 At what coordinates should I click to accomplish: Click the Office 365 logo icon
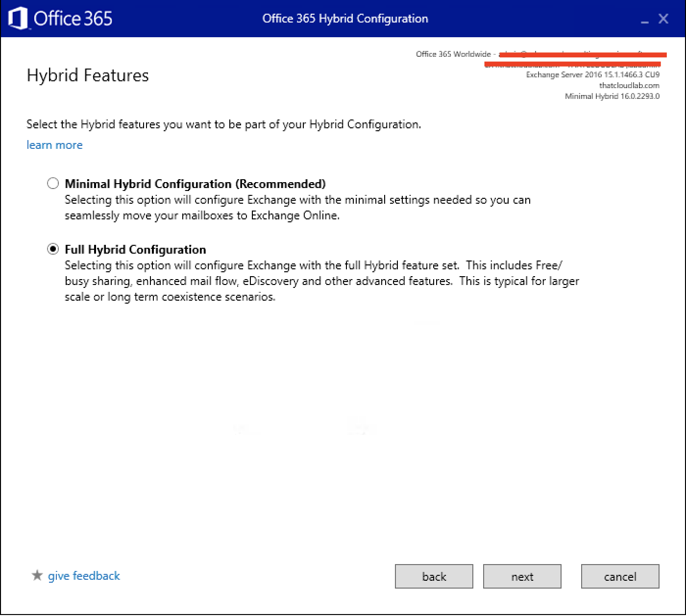click(x=18, y=19)
